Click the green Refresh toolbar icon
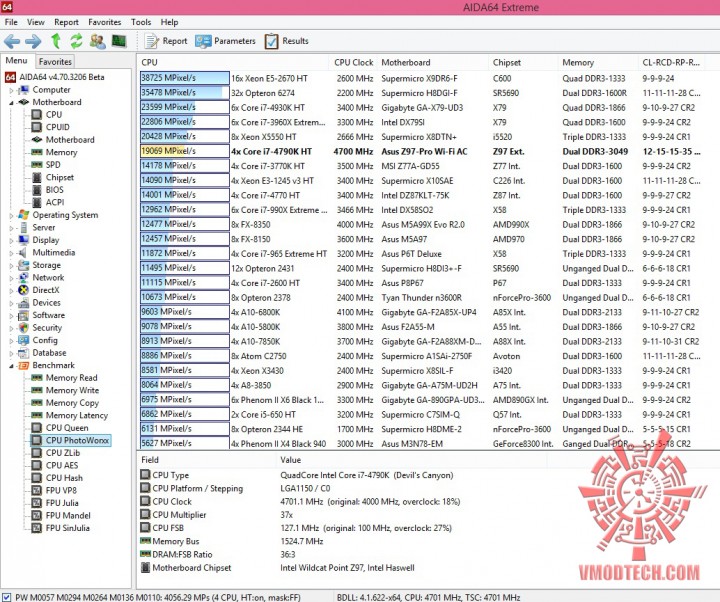 pos(76,41)
